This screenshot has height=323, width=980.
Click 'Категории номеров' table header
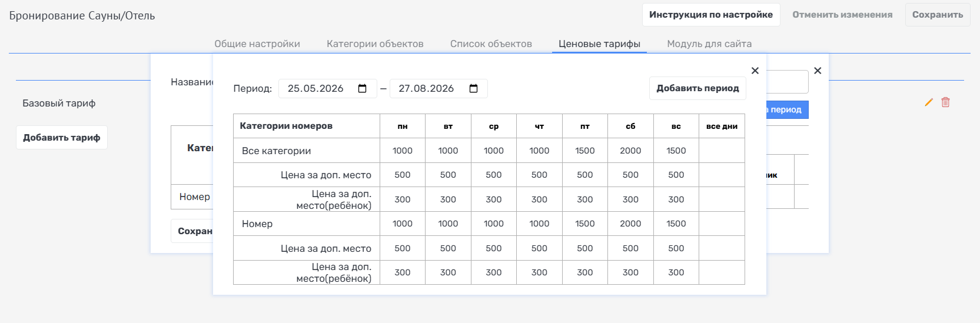pos(307,126)
